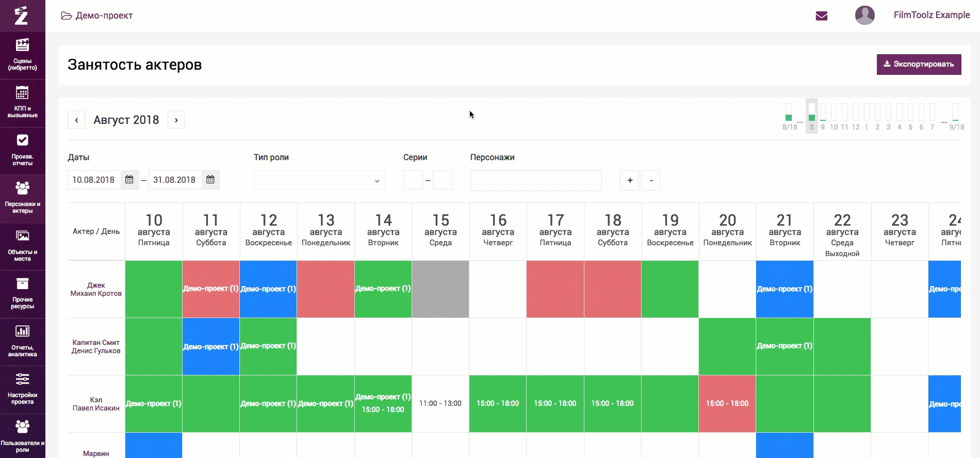Image resolution: width=980 pixels, height=458 pixels.
Task: Click the Август 2018 month label
Action: pos(126,120)
